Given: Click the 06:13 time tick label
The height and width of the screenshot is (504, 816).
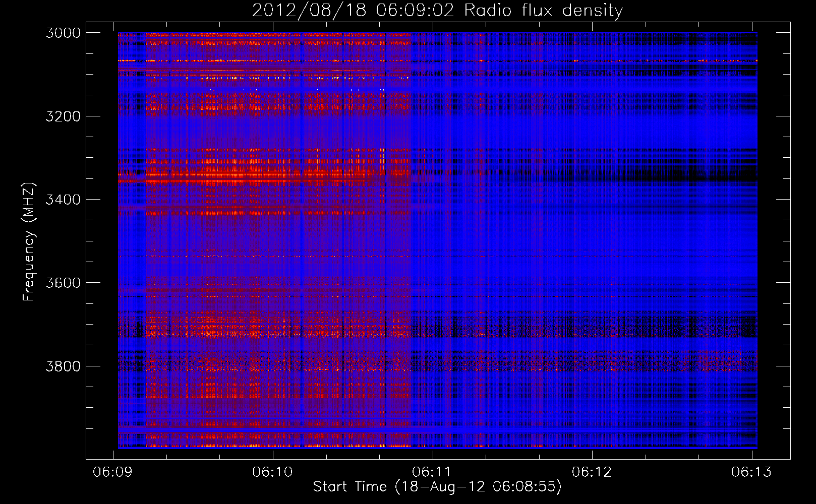Looking at the screenshot, I should (751, 472).
